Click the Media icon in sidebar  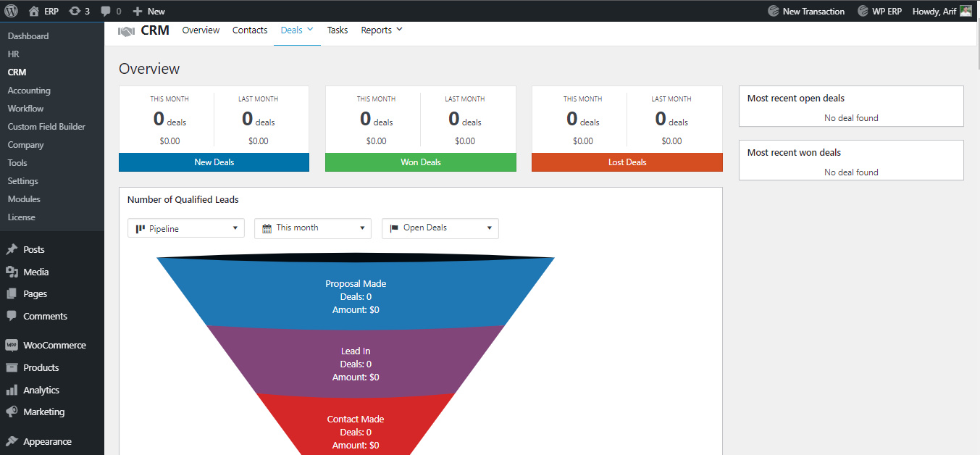(x=12, y=272)
